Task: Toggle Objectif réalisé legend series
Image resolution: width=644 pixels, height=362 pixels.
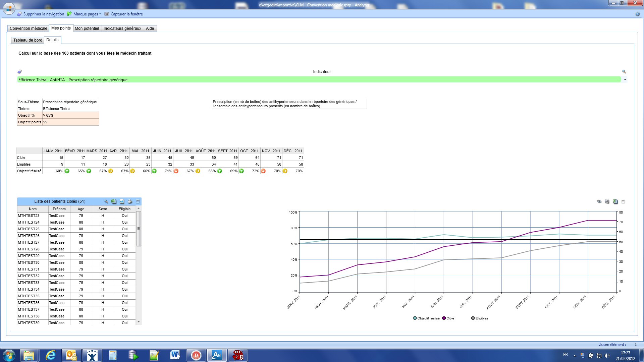Action: pyautogui.click(x=426, y=318)
